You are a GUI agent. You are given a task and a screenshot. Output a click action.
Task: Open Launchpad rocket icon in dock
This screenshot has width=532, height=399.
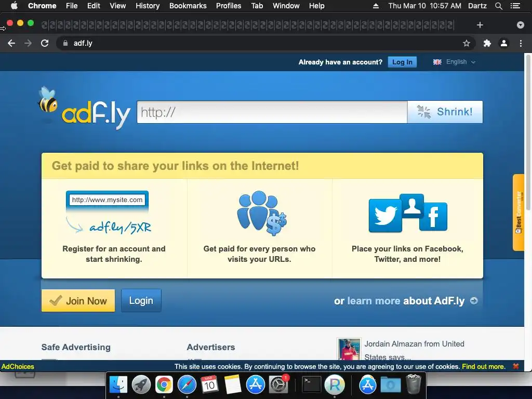pos(141,385)
